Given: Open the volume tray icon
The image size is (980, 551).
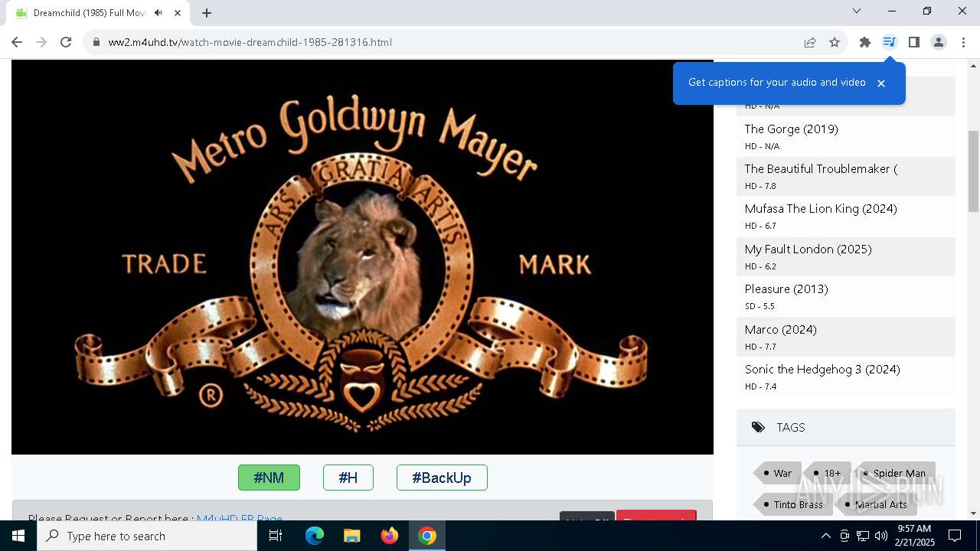Looking at the screenshot, I should pos(881,536).
